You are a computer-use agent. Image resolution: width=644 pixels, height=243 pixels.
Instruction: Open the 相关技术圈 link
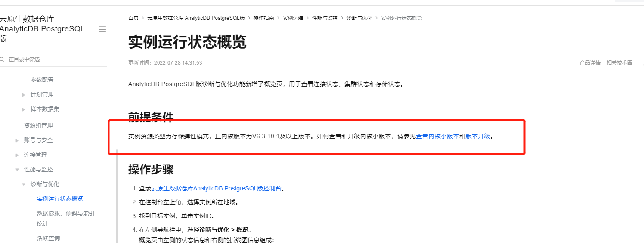tap(619, 63)
